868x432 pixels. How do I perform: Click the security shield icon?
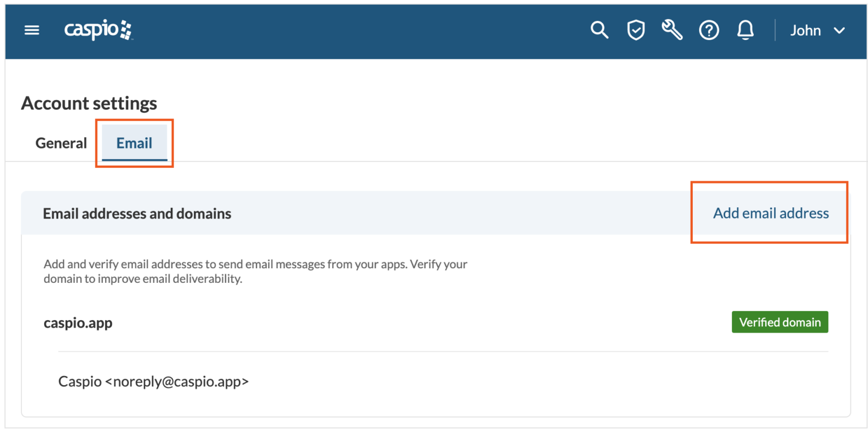point(636,30)
